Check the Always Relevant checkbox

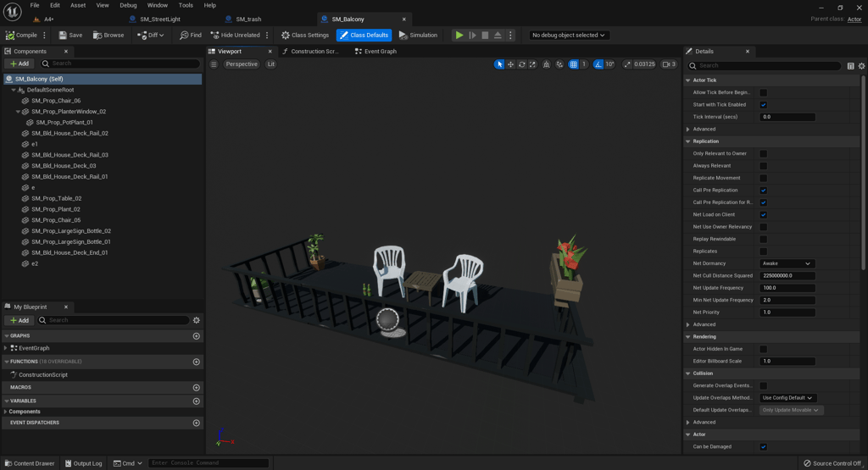pos(763,166)
